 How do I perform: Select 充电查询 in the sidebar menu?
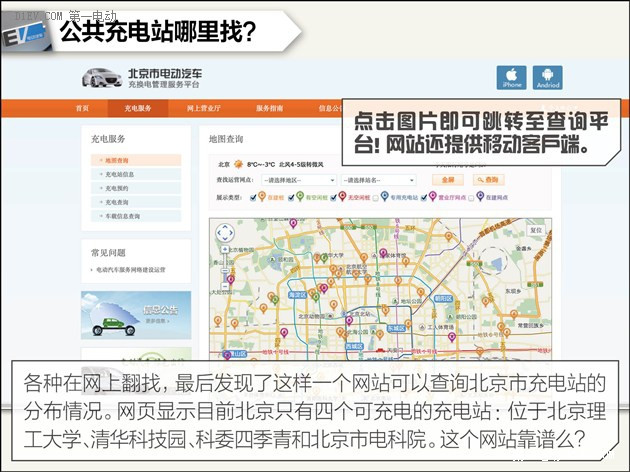point(136,202)
